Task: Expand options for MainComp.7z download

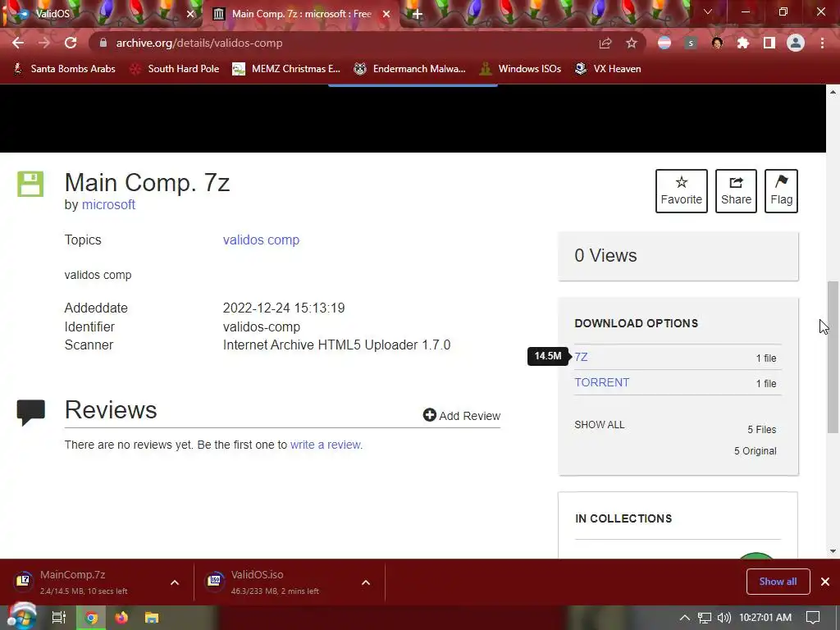Action: (175, 582)
